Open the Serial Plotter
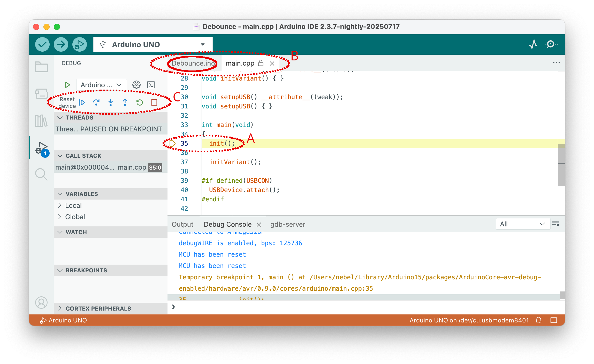 click(x=533, y=44)
